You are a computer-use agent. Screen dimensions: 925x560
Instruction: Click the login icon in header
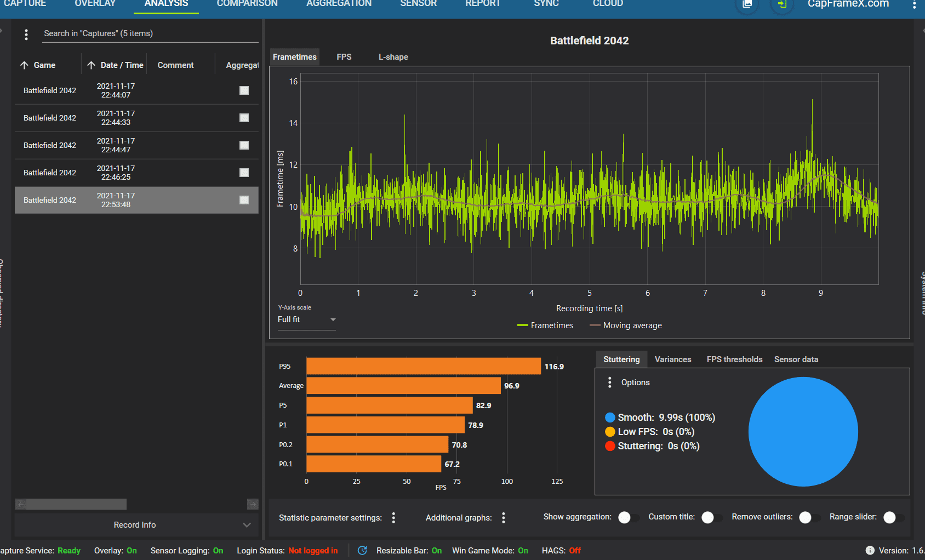tap(782, 4)
